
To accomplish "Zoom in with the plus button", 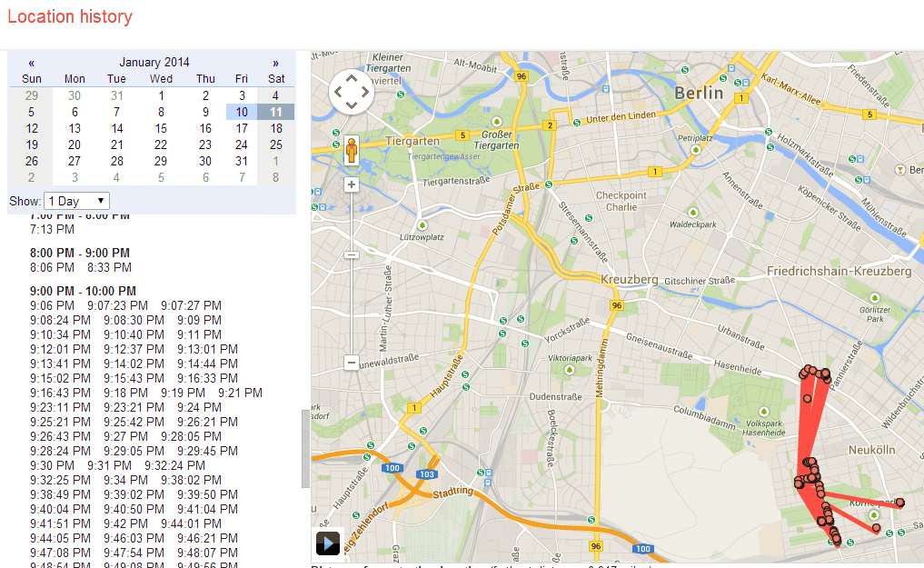I will (352, 184).
